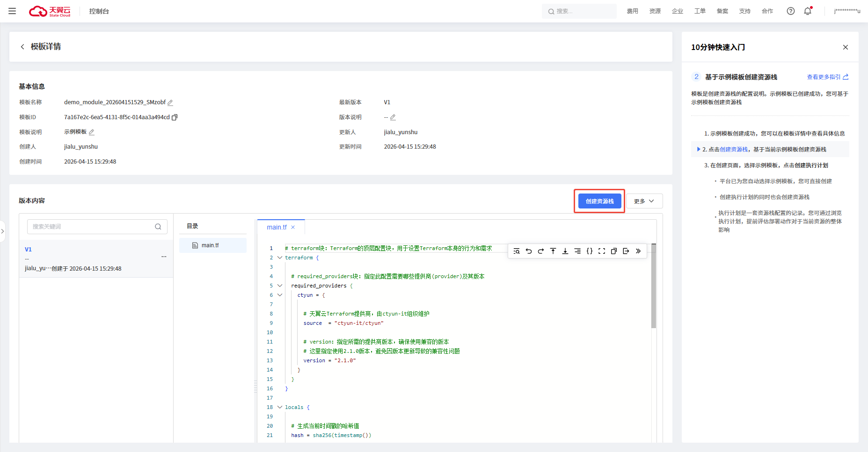The width and height of the screenshot is (868, 452).
Task: Copy the template ID with copy icon
Action: (175, 117)
